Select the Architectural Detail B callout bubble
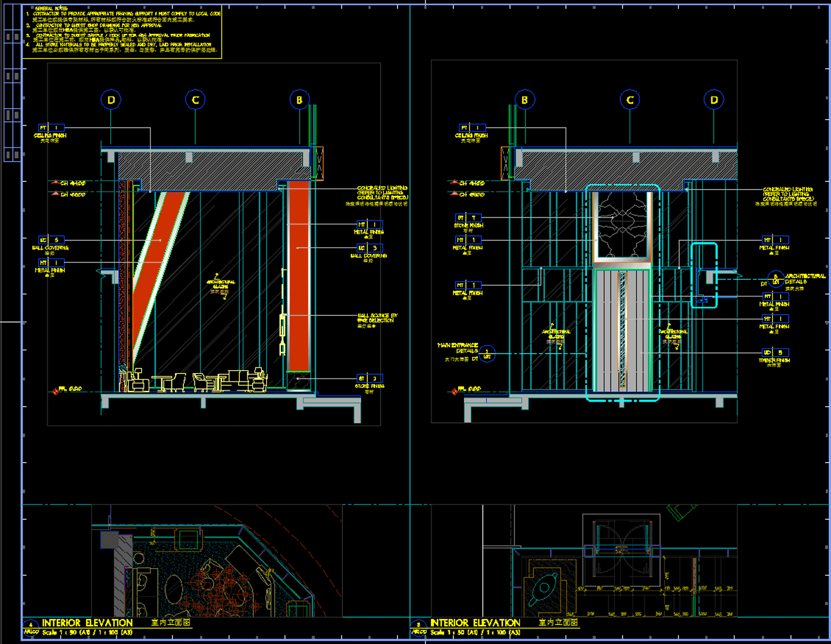The width and height of the screenshot is (831, 644). pos(776,279)
